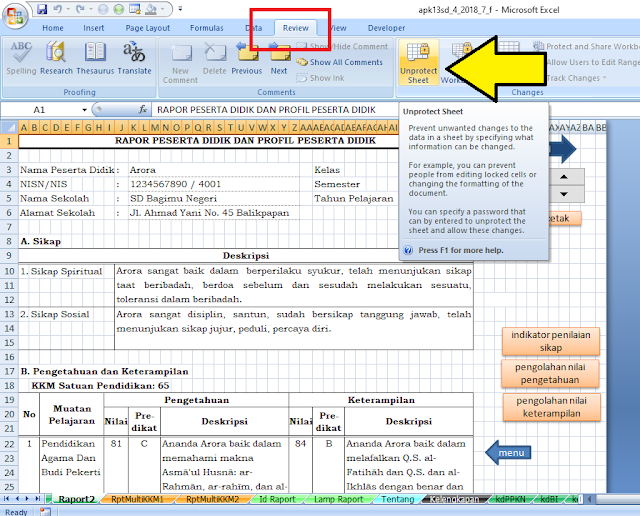Image resolution: width=640 pixels, height=516 pixels.
Task: Delete the selected comment
Action: point(214,58)
